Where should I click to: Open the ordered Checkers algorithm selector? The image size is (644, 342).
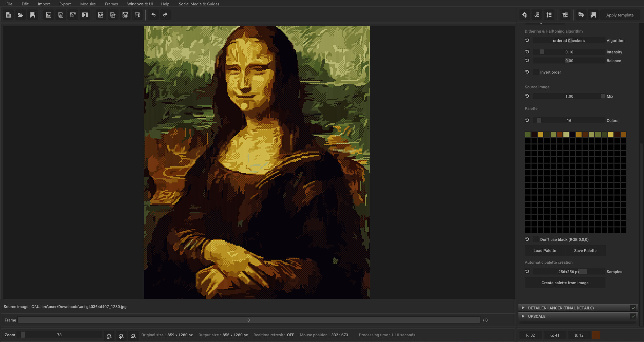click(569, 40)
